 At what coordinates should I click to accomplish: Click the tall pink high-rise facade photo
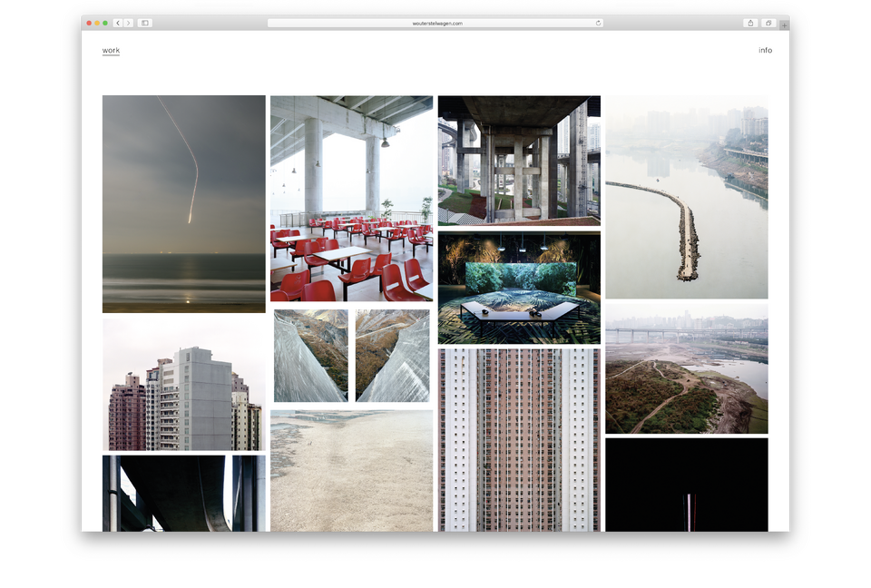[x=519, y=440]
